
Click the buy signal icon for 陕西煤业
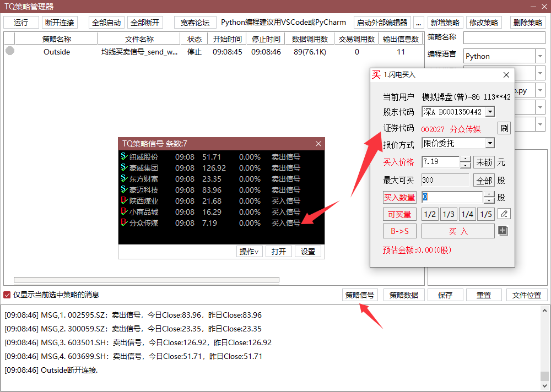[123, 201]
